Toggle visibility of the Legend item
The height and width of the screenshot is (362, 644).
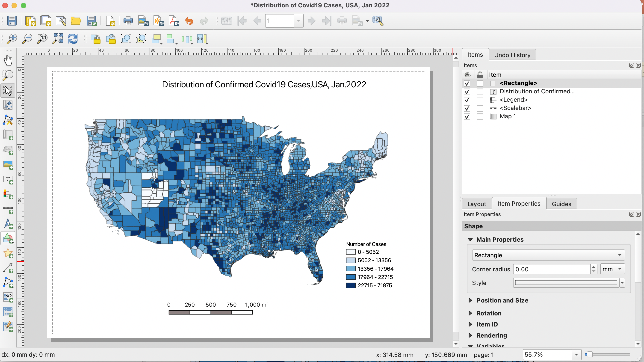click(467, 100)
